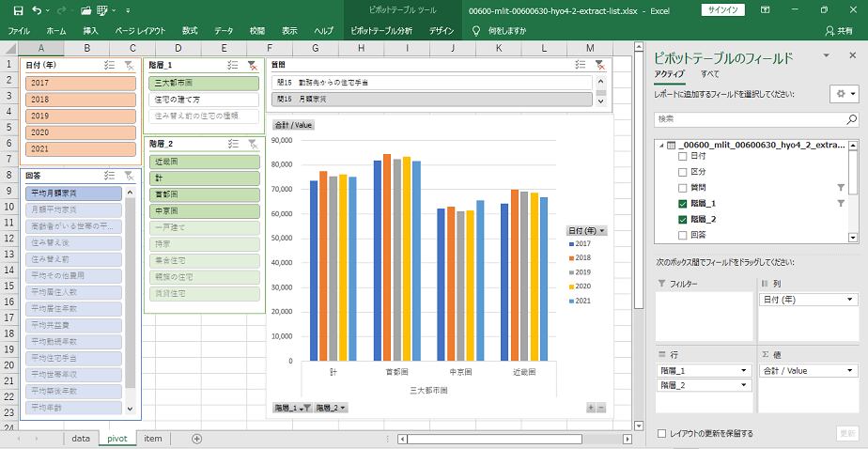This screenshot has height=449, width=868.
Task: Clear the filter on the 階層_1 slicer
Action: point(252,65)
